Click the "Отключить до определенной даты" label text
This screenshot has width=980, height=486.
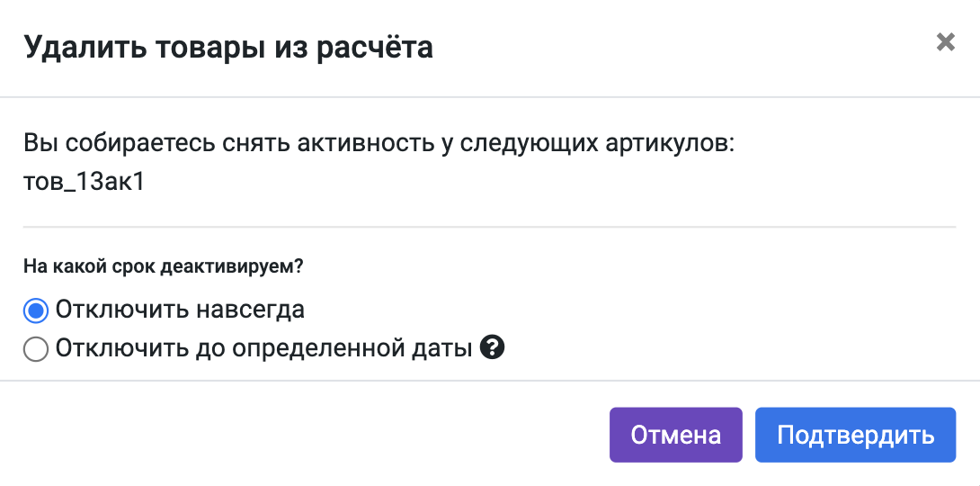coord(263,348)
